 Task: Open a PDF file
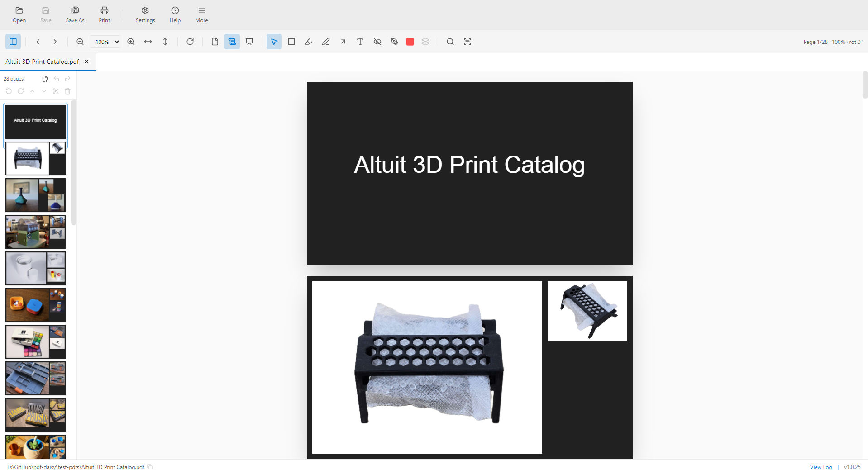coord(19,14)
